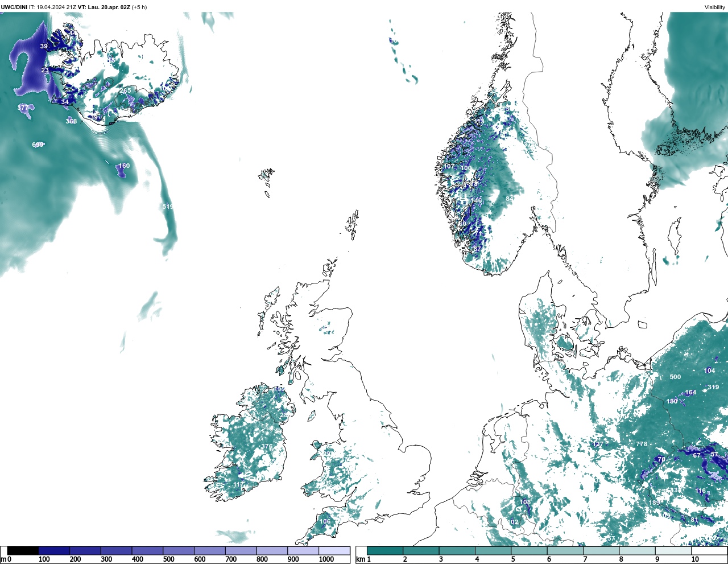Click the '500' value over Poland on the map

click(x=675, y=377)
